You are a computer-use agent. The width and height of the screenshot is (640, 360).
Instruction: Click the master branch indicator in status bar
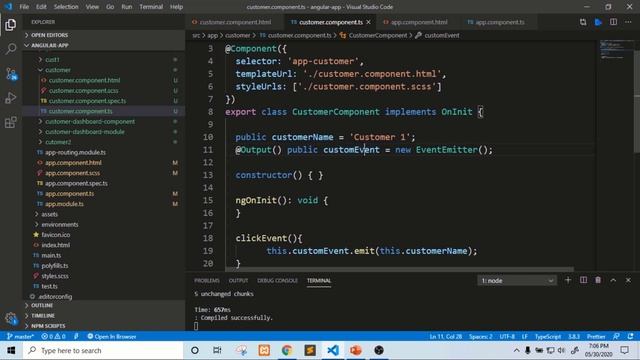(20, 336)
